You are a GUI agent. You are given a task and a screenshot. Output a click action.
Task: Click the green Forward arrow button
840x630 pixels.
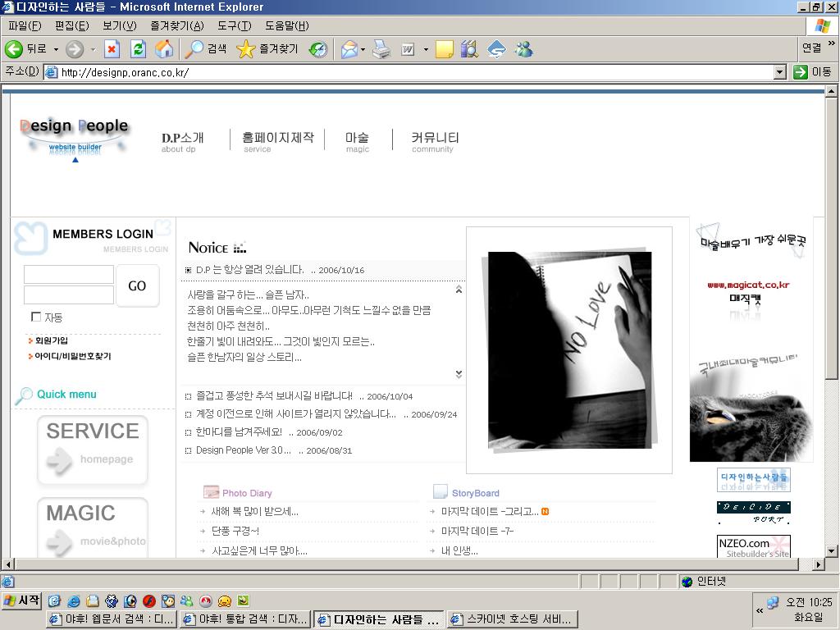point(75,49)
